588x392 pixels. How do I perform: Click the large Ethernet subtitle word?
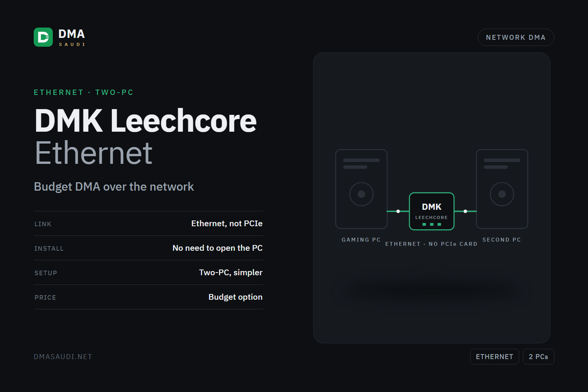click(94, 153)
